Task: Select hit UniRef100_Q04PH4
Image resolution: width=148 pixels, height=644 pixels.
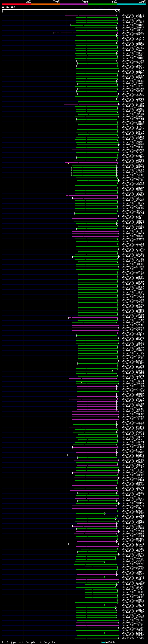Action: point(133,107)
